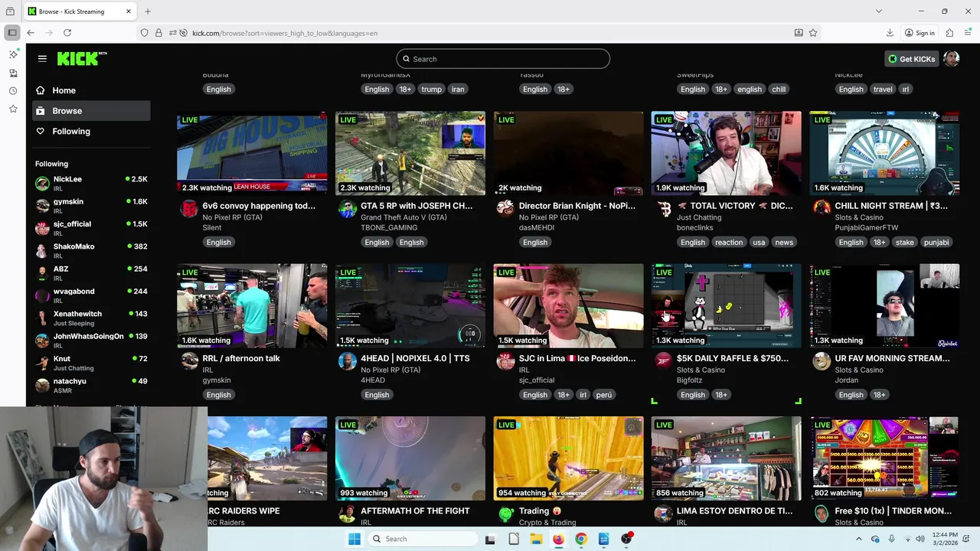Open File Explorer from taskbar

536,539
